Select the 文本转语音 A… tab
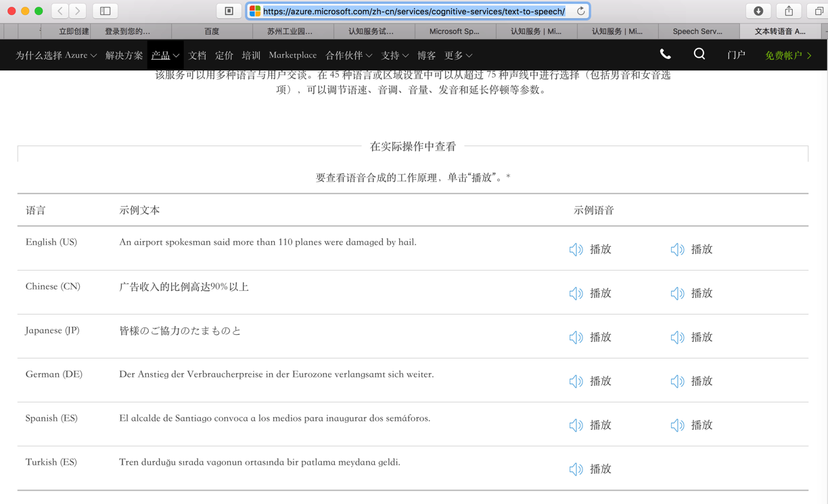The image size is (828, 504). [780, 31]
